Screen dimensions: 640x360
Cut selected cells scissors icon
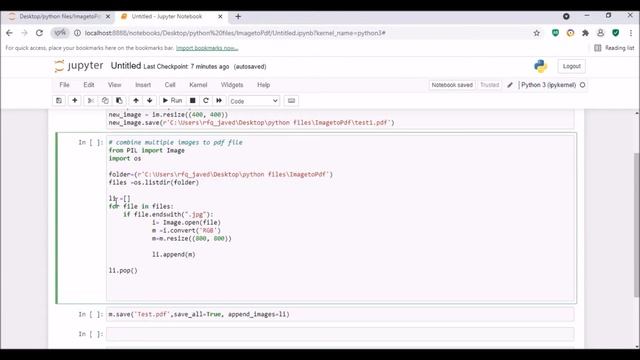pos(91,100)
